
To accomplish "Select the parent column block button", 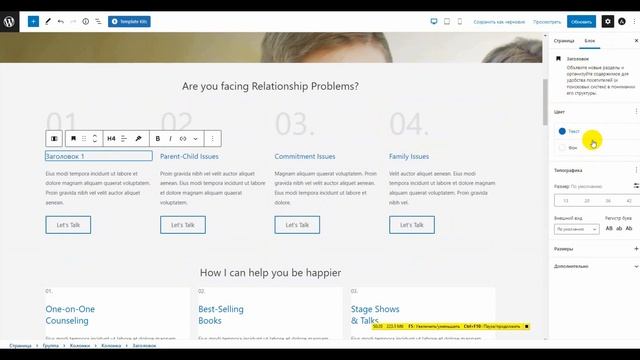I will tap(54, 138).
